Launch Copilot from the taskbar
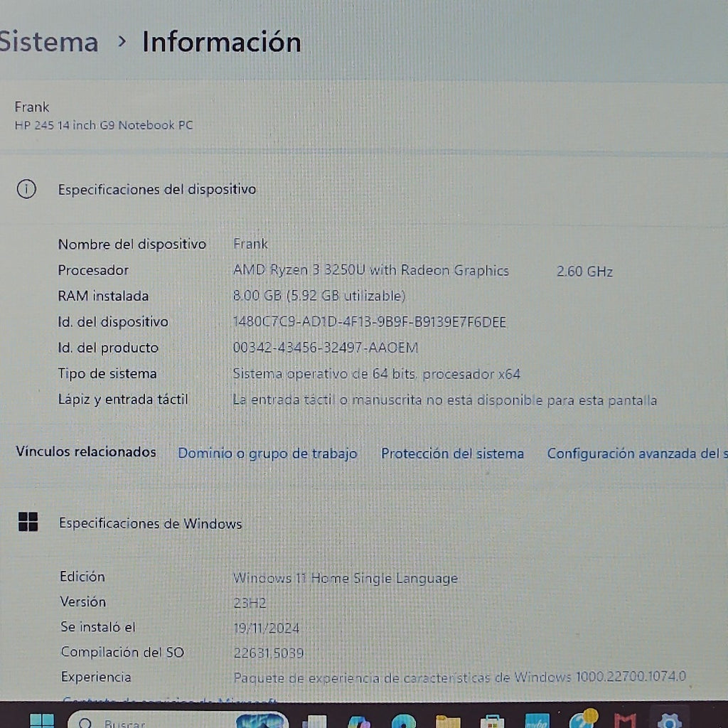Viewport: 728px width, 728px height. [x=359, y=722]
